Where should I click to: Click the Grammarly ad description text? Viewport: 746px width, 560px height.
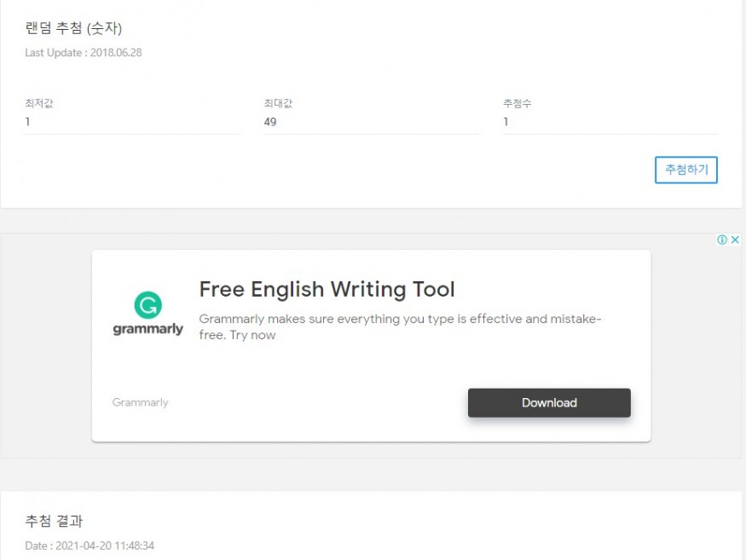click(400, 326)
